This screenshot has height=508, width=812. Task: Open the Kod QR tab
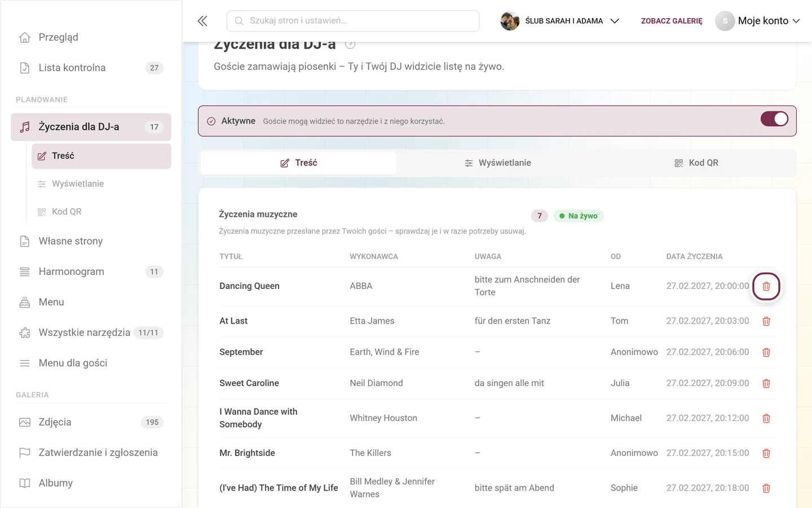coord(696,163)
